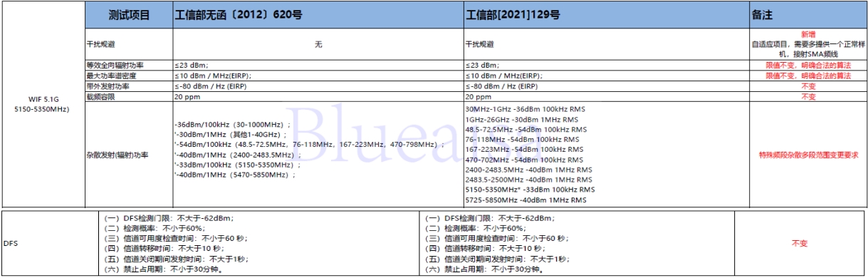Screen dimensions: 868x278
Task: Select the 载频容限 row label
Action: click(x=129, y=96)
